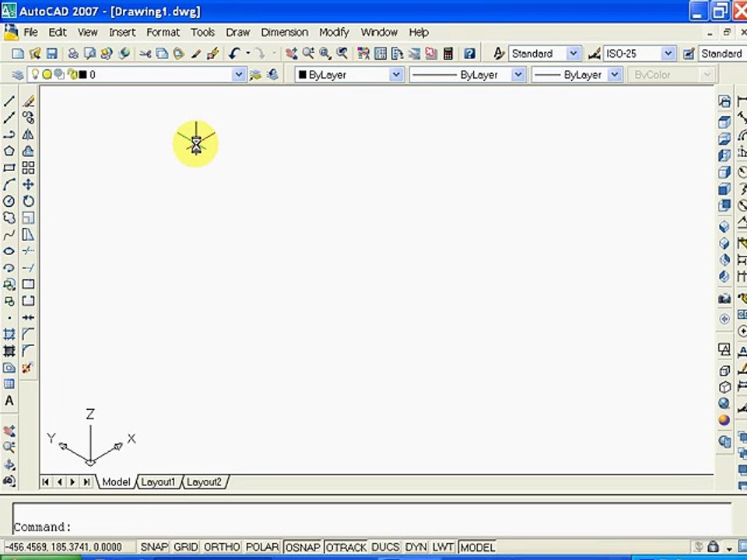The height and width of the screenshot is (560, 747).
Task: Click the coordinates display in status bar
Action: [63, 547]
